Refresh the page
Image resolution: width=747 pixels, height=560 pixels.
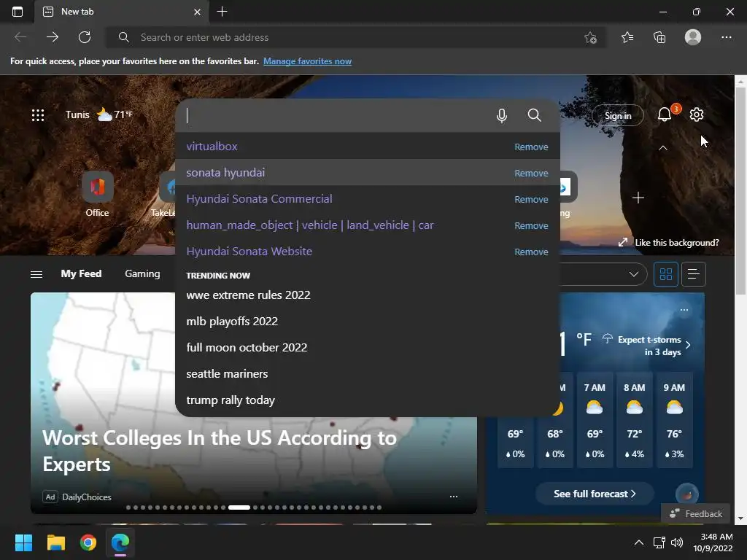[85, 37]
